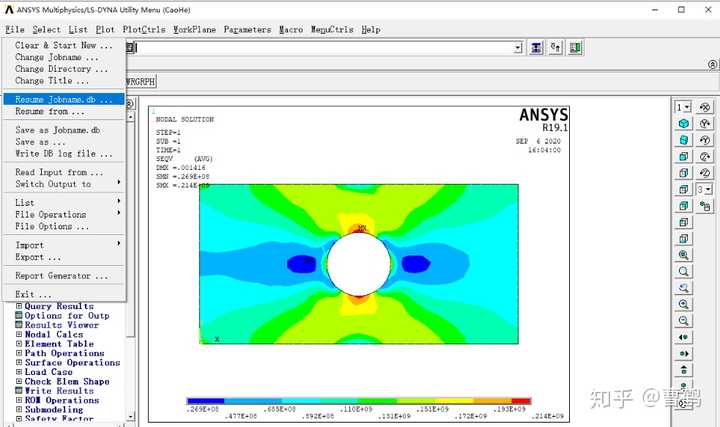Expand the Path Operations tree node
Viewport: 720px width, 427px height.
click(19, 353)
